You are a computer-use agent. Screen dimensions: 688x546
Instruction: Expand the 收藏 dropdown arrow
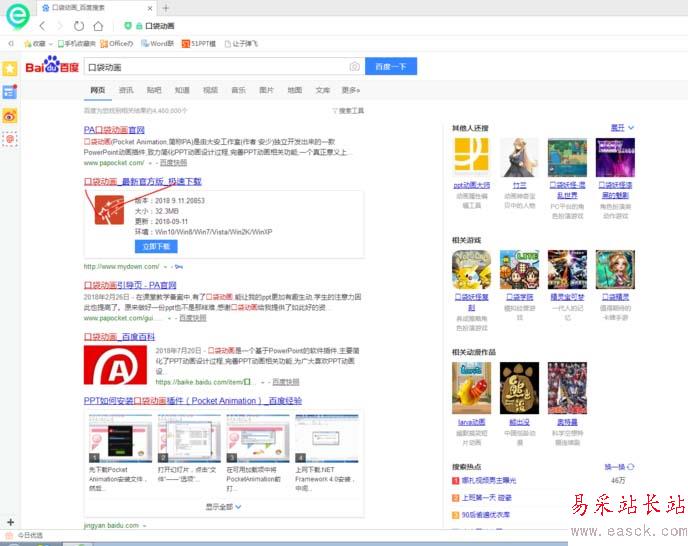50,44
